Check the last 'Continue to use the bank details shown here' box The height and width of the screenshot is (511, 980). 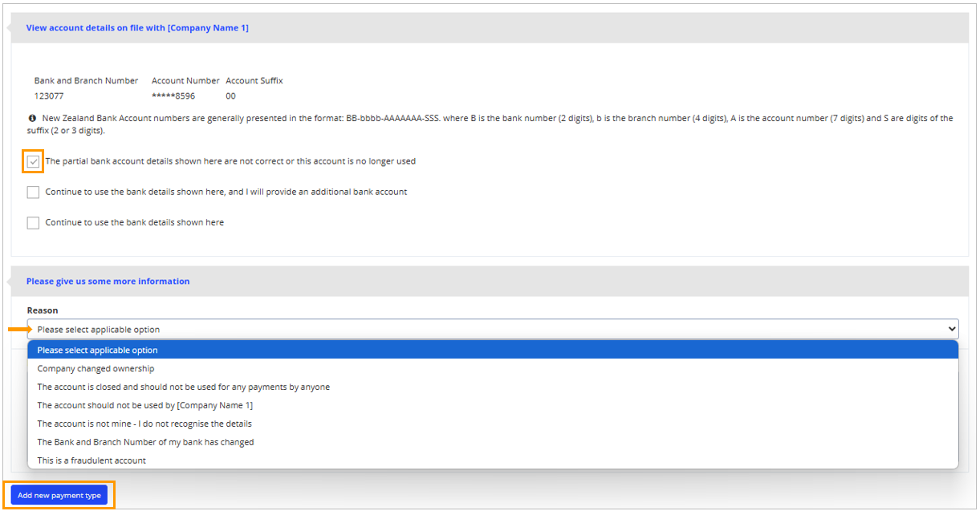(x=33, y=223)
